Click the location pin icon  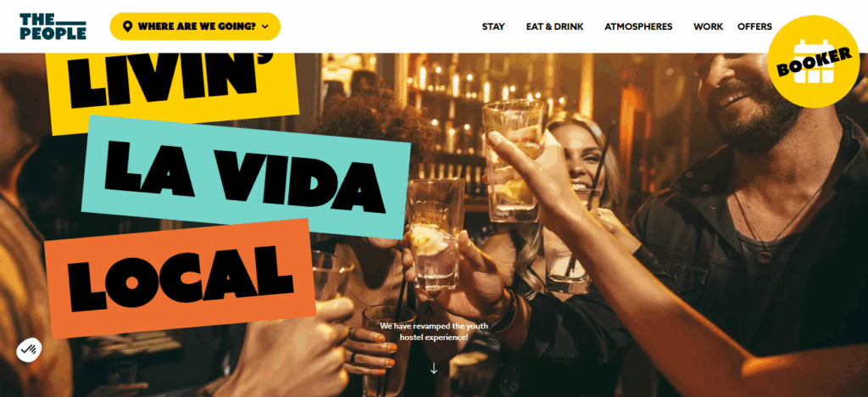pos(127,26)
